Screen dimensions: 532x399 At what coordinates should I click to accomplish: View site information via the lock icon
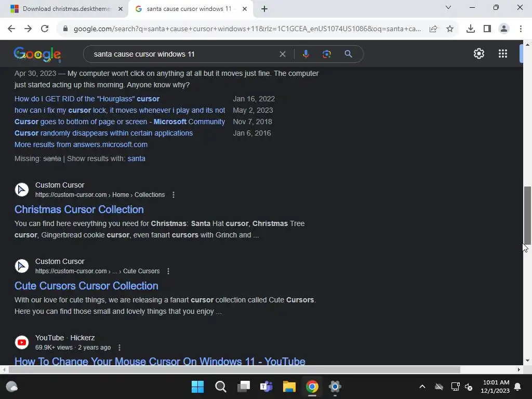click(x=65, y=29)
